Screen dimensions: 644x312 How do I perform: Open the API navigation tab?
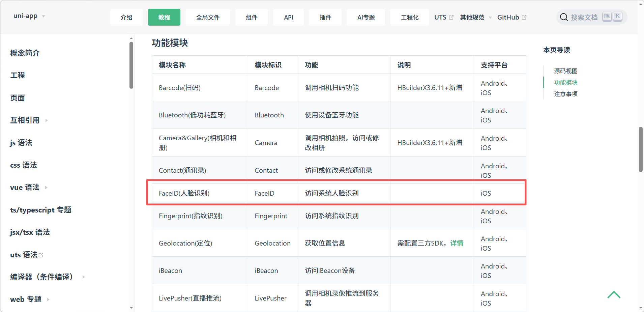pyautogui.click(x=288, y=18)
